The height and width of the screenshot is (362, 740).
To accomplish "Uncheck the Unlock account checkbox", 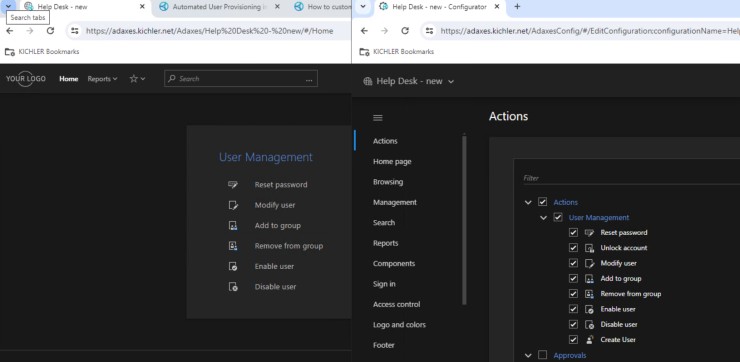I will (x=573, y=248).
